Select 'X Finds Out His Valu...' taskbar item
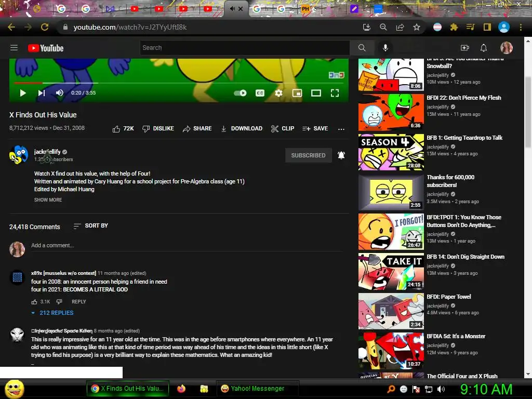Viewport: 532px width, 399px height. (x=128, y=389)
